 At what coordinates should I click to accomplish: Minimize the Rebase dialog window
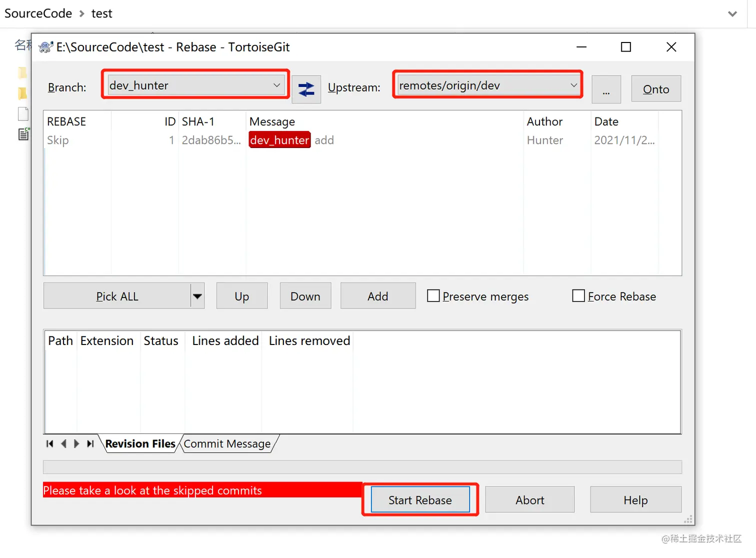pos(581,47)
